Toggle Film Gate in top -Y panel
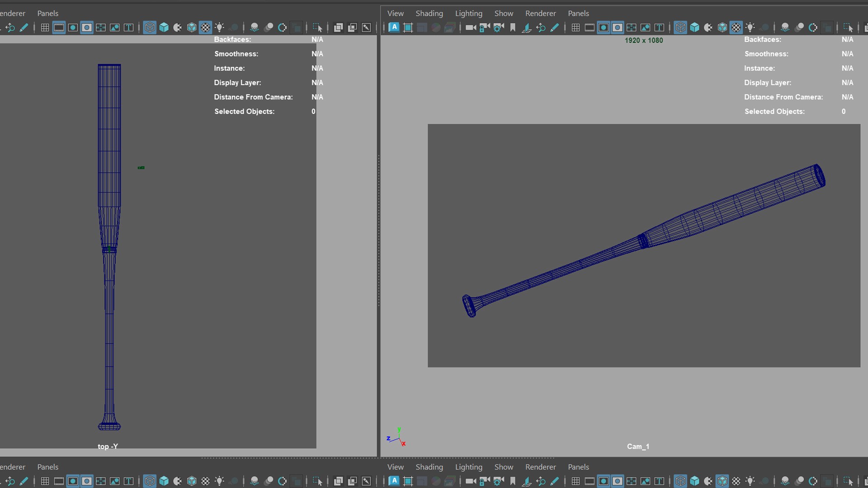The image size is (868, 488). click(59, 28)
